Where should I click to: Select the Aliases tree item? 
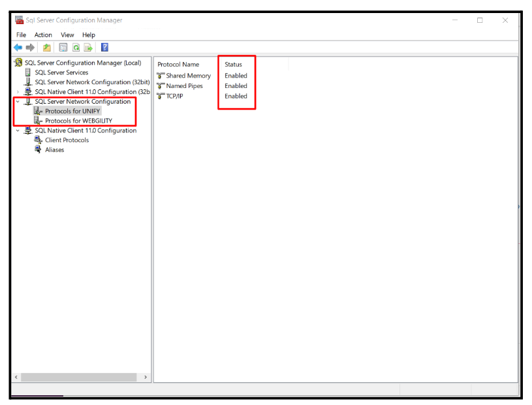coord(55,149)
